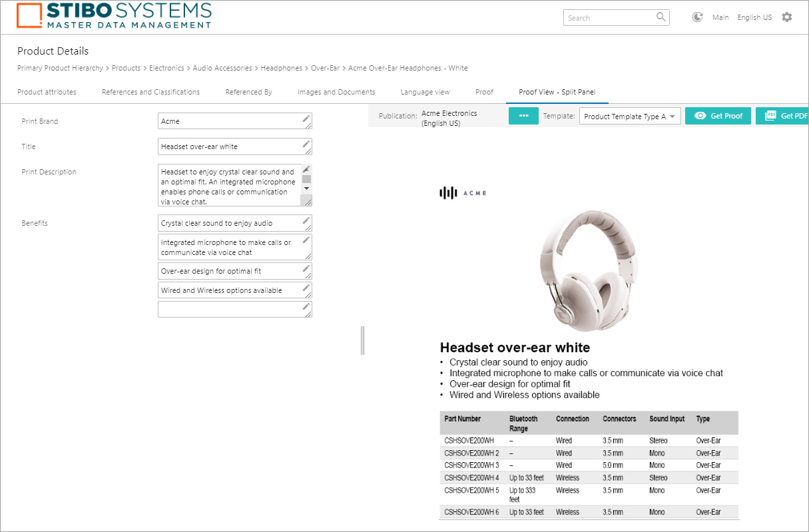Click the Bluetooth Range column header
Image resolution: width=809 pixels, height=532 pixels.
(523, 423)
